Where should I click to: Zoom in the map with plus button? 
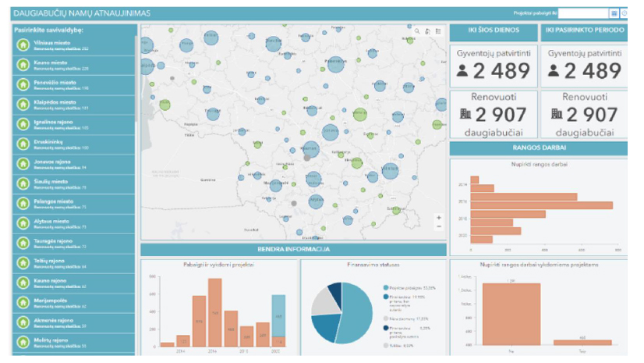click(438, 218)
